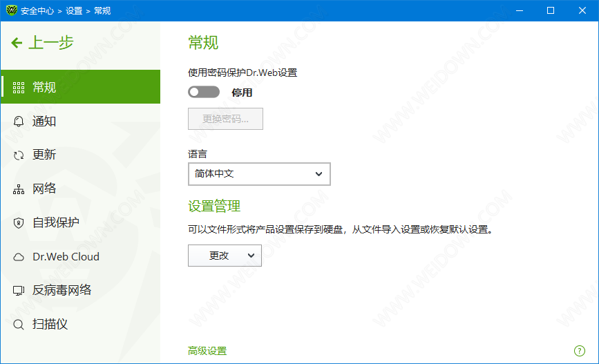This screenshot has width=599, height=364.
Task: Click the network icon beside 网络
Action: click(19, 189)
